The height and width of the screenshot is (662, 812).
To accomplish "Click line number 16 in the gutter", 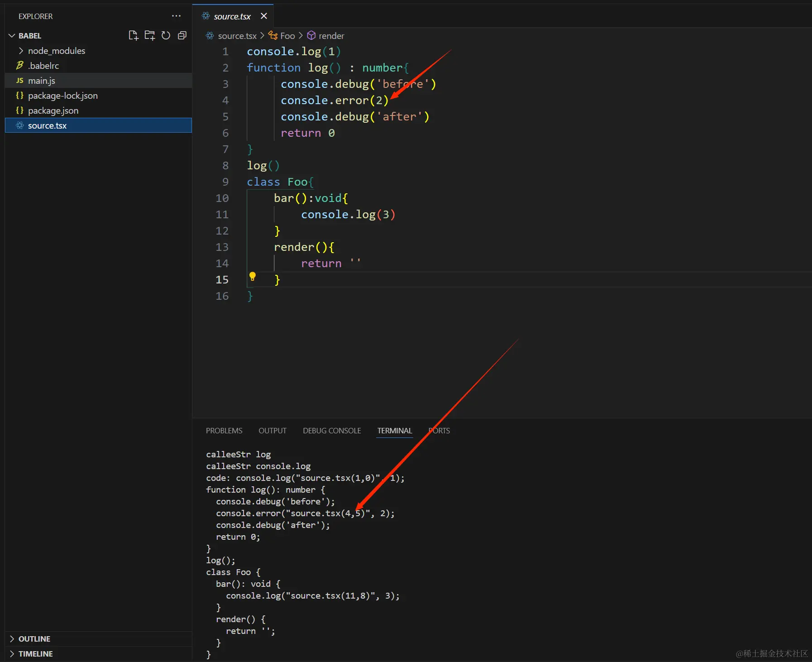I will tap(222, 296).
